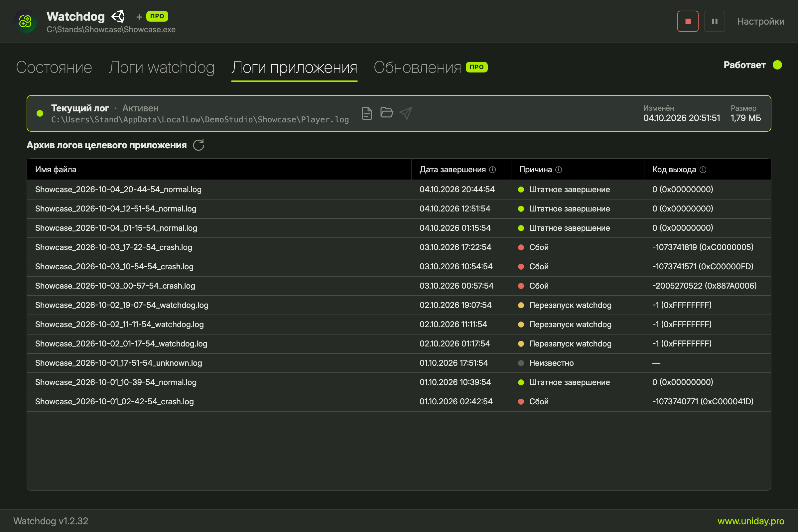Click the red stop button

[688, 21]
